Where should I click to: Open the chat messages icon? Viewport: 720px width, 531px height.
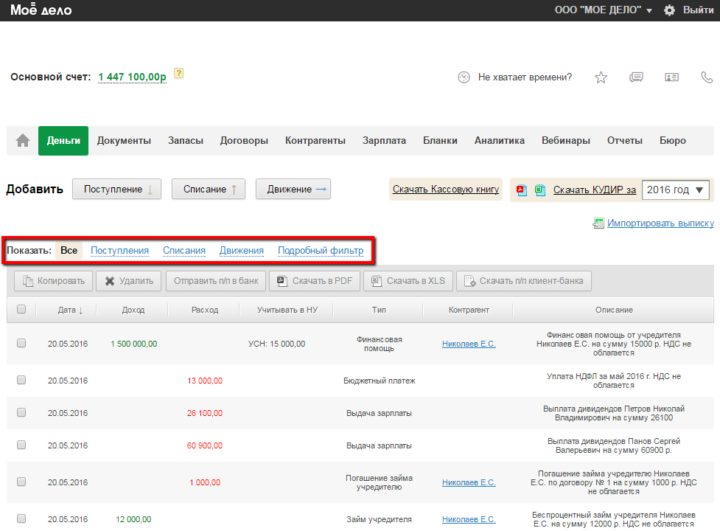point(636,77)
